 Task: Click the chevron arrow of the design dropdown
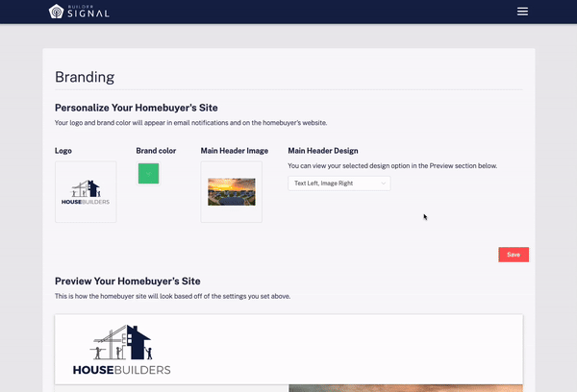click(384, 183)
